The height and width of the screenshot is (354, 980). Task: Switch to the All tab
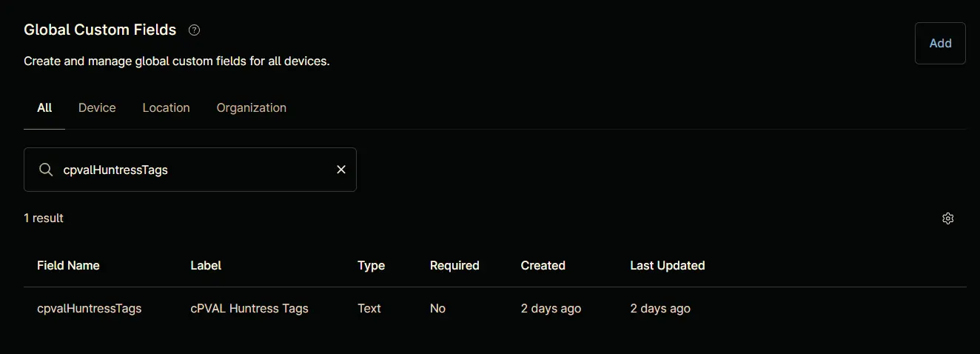pyautogui.click(x=44, y=108)
